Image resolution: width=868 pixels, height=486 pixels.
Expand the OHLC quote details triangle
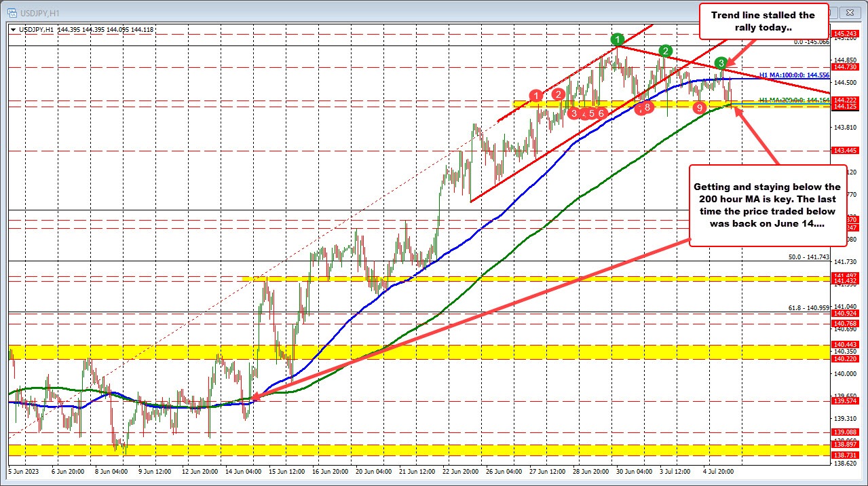pos(14,29)
